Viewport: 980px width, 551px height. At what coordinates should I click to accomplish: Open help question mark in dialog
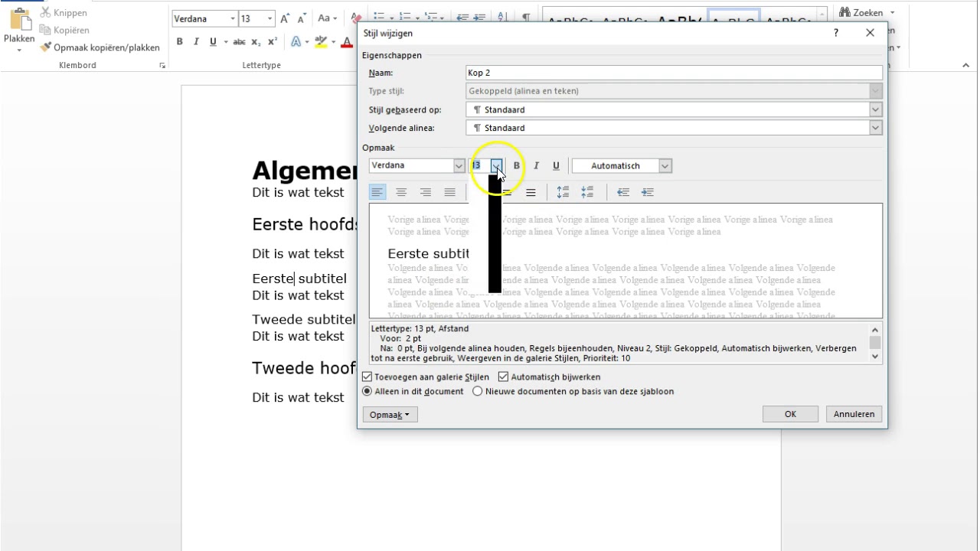click(836, 33)
